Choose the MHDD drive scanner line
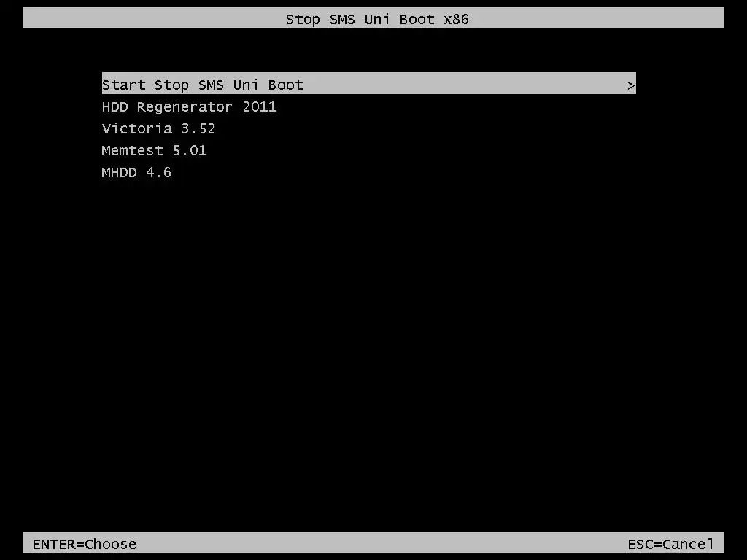Viewport: 747px width, 560px height. 136,172
